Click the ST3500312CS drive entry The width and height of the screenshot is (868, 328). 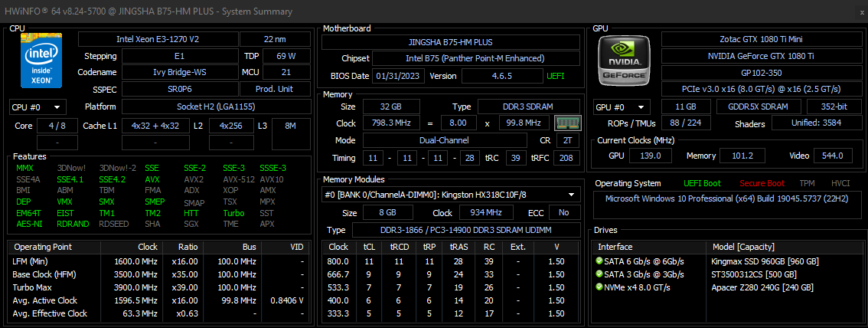[753, 274]
